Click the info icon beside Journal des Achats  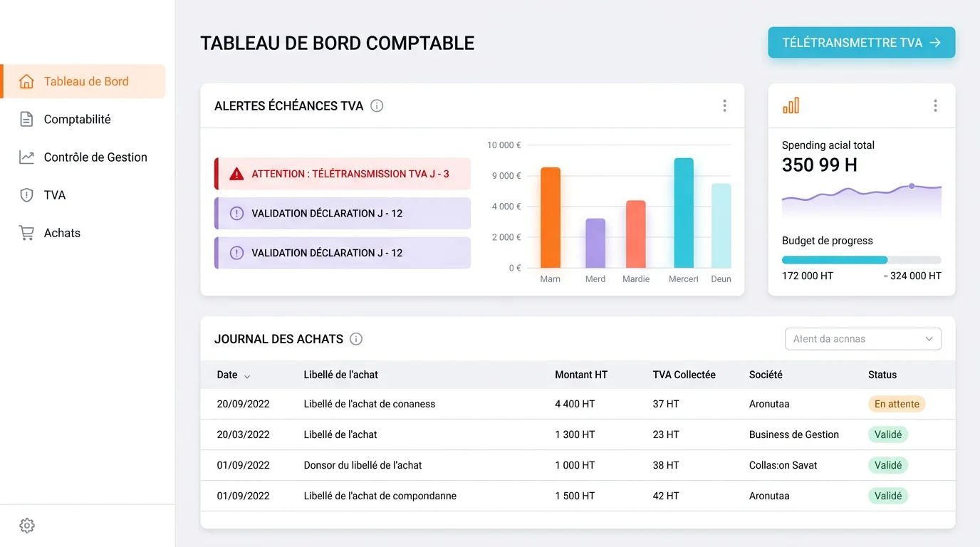coord(355,339)
